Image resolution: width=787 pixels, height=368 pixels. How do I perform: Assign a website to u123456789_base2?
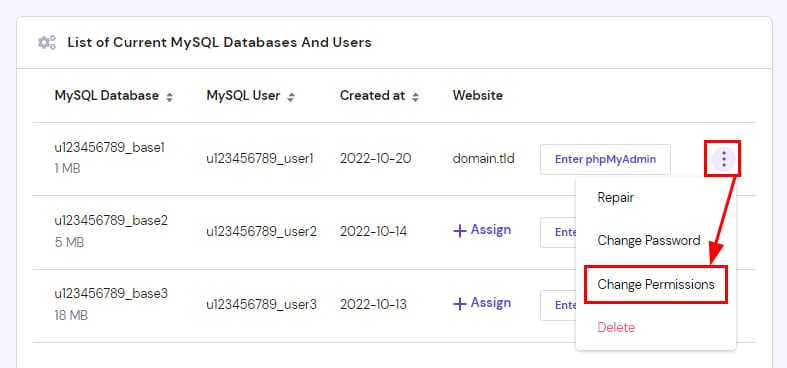pyautogui.click(x=482, y=230)
